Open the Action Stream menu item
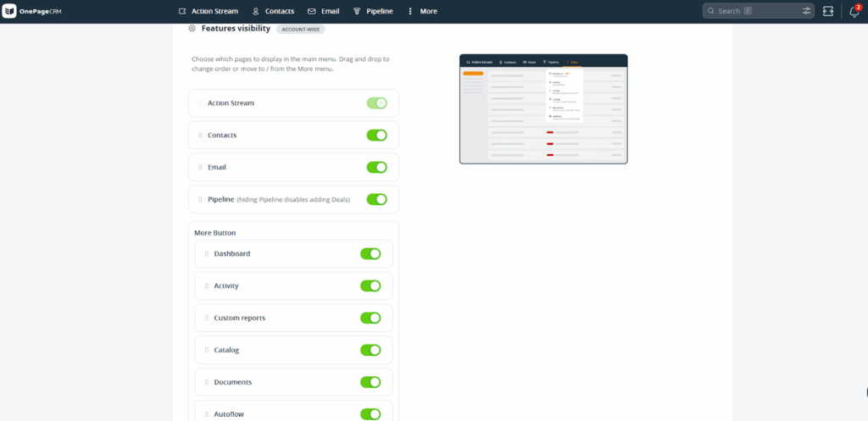This screenshot has height=421, width=868. pos(209,11)
